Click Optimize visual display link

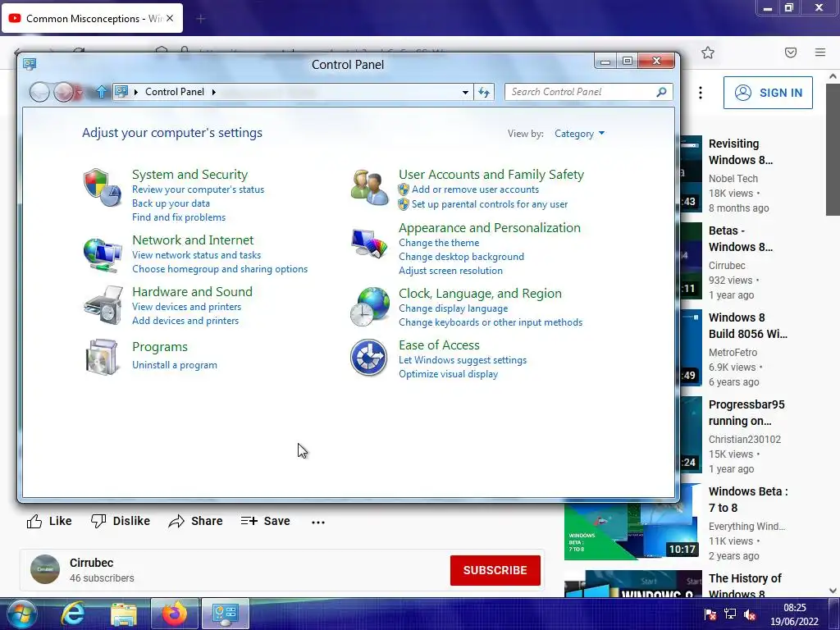pyautogui.click(x=448, y=374)
